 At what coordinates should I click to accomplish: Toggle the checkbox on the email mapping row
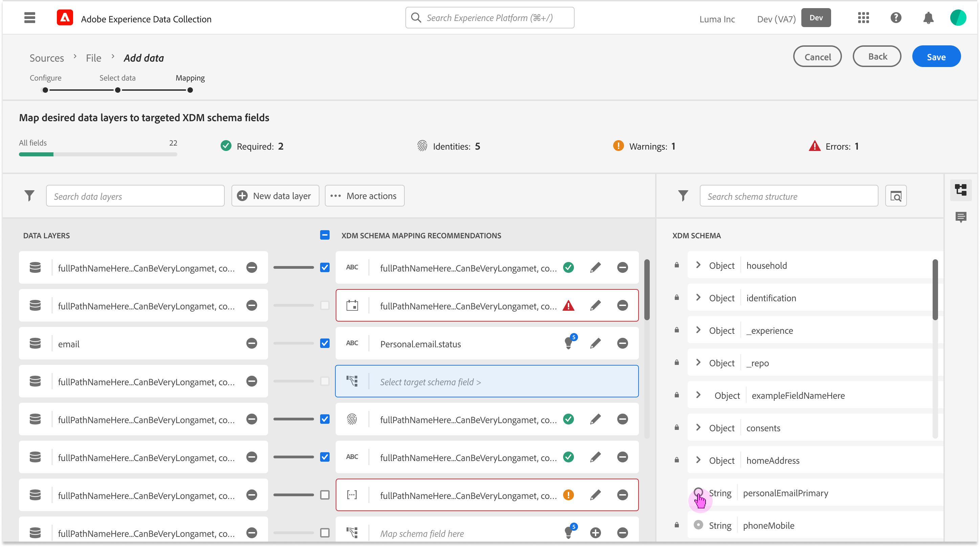(x=325, y=343)
